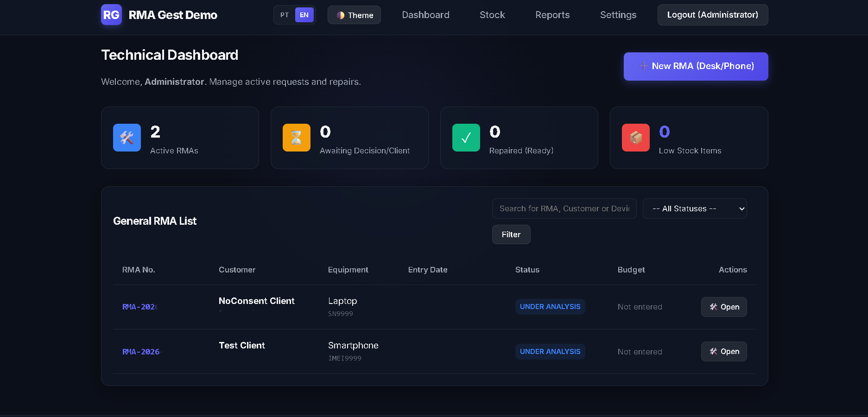Focus the RMA search field
The height and width of the screenshot is (417, 868).
click(x=564, y=208)
